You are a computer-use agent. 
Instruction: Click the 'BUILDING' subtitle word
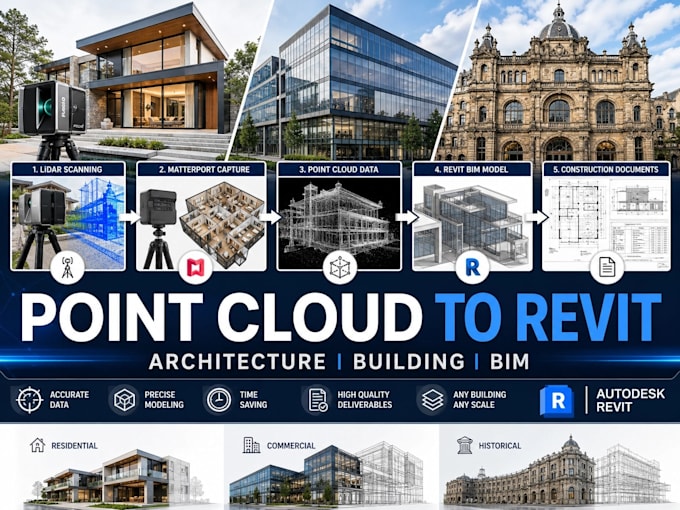point(409,362)
